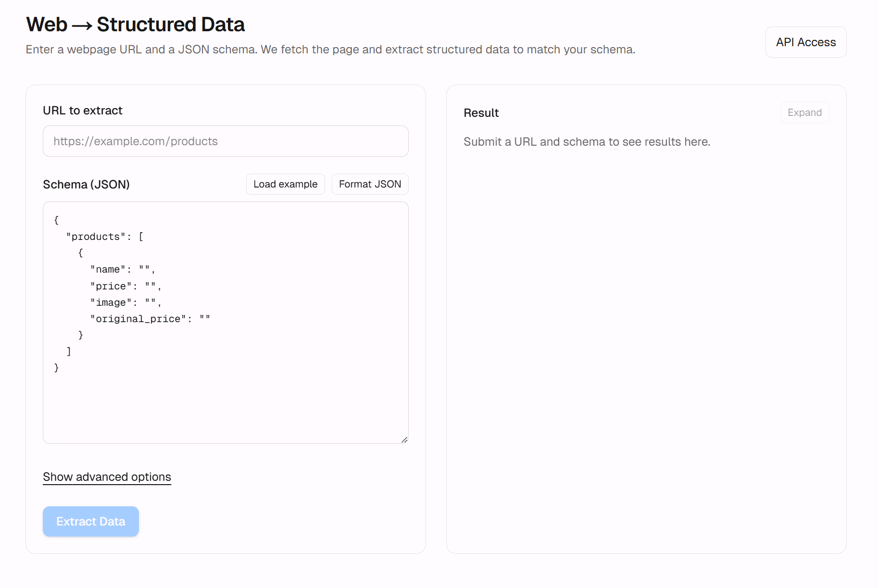878x588 pixels.
Task: Click the "URL to extract" label
Action: point(83,111)
